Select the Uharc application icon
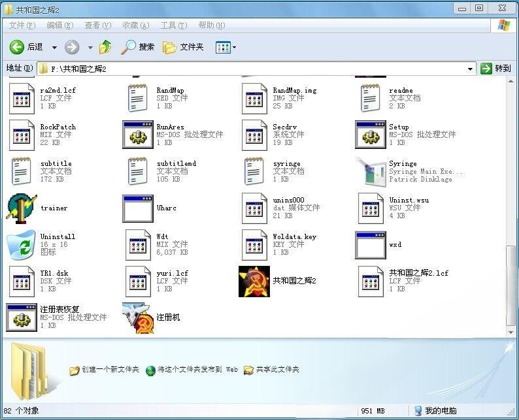Image resolution: width=519 pixels, height=420 pixels. [138, 208]
